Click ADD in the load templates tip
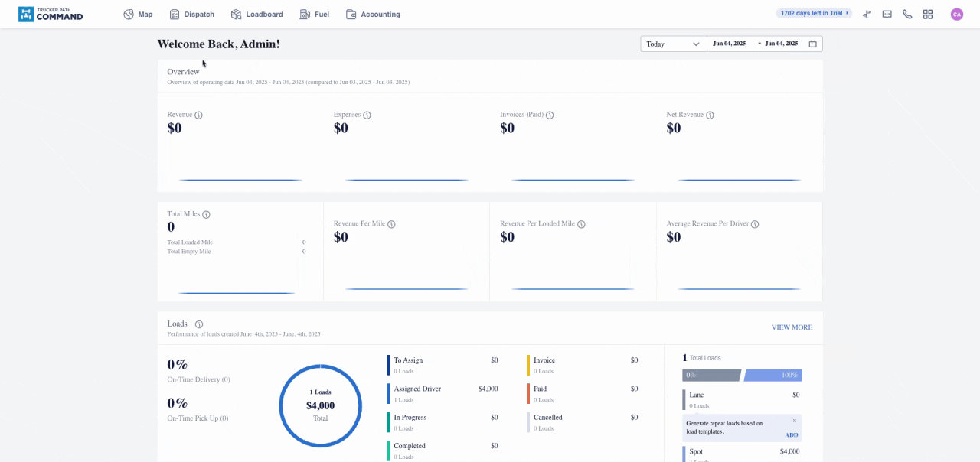 click(791, 435)
